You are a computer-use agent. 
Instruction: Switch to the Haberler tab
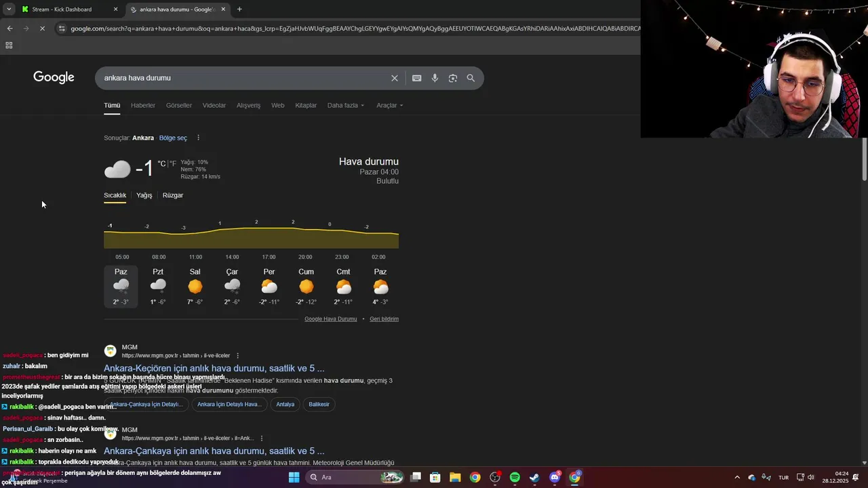143,105
